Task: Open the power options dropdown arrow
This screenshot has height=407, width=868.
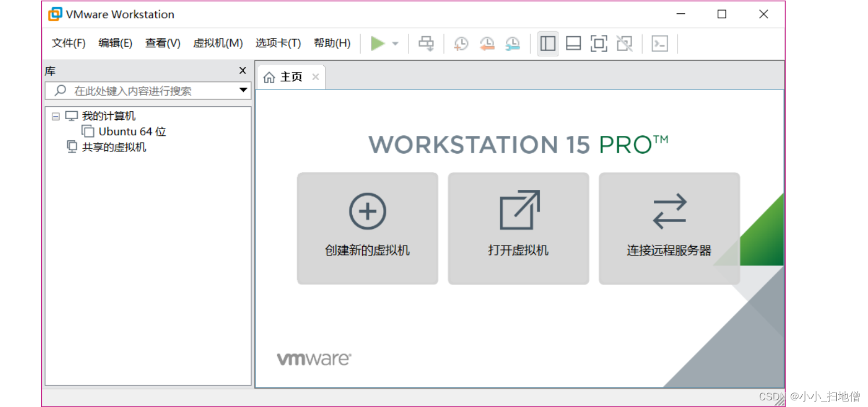Action: point(395,43)
